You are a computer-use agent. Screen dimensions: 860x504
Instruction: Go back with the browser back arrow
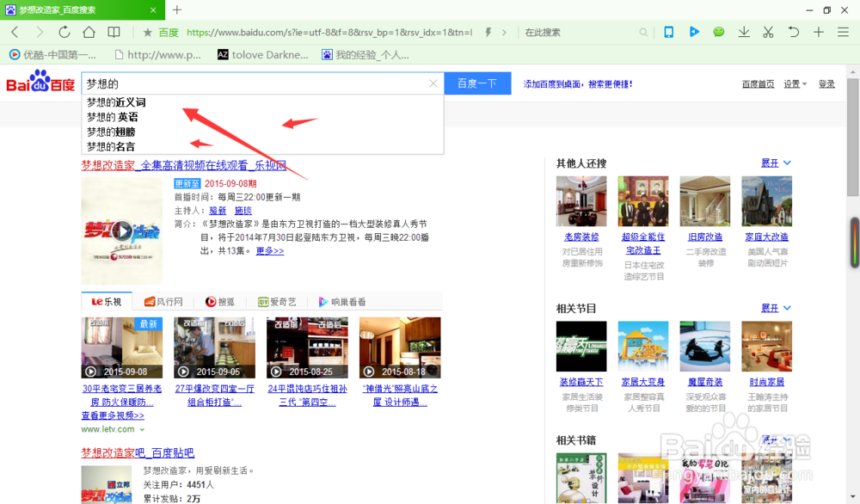point(15,33)
